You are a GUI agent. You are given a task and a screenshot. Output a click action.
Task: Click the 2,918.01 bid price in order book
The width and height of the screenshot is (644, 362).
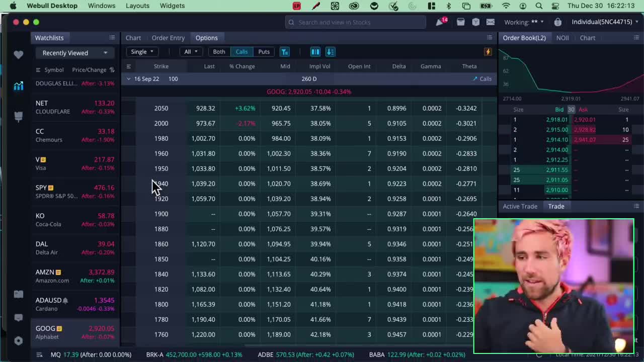557,120
